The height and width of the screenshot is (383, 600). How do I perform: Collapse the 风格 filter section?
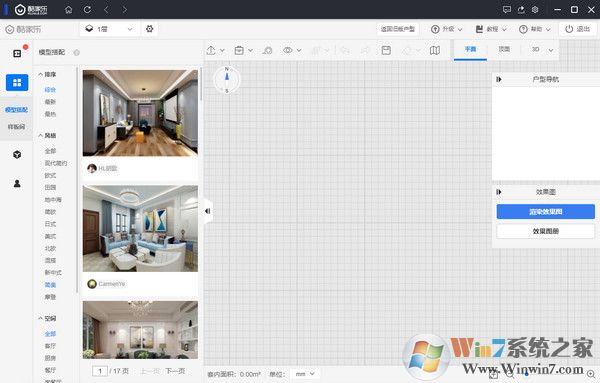[x=47, y=135]
